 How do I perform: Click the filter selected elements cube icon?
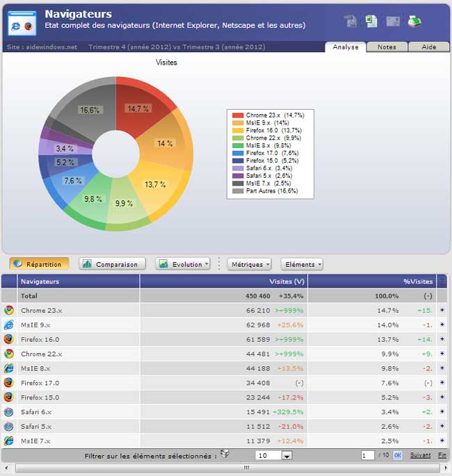click(225, 454)
